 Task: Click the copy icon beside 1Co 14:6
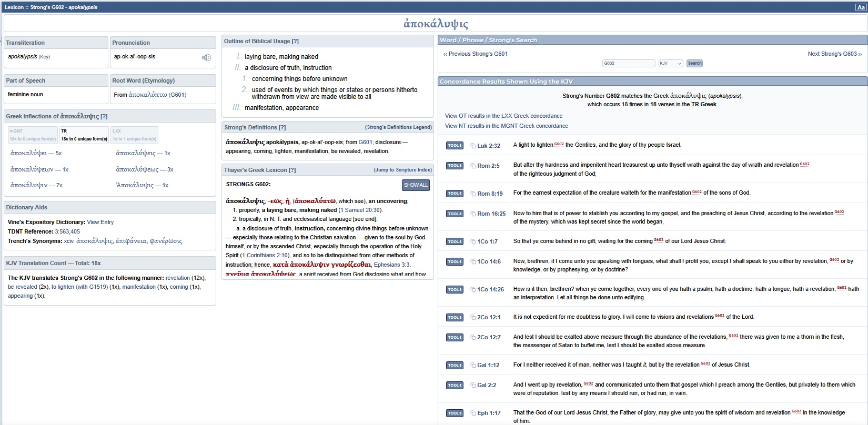point(473,261)
